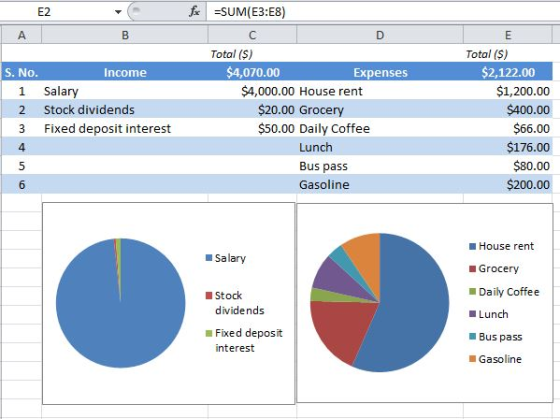Click the Expenses header cell
Image resolution: width=560 pixels, height=419 pixels.
tap(380, 72)
